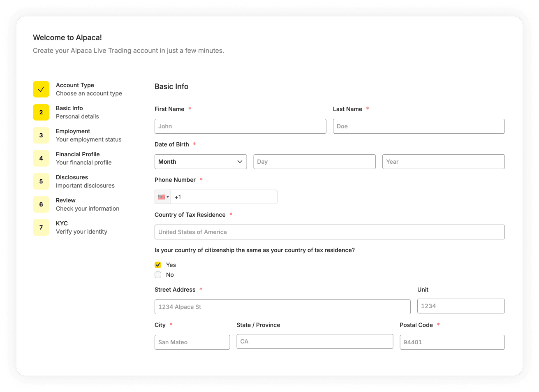Viewport: 539px width, 392px height.
Task: Click the 'Phone Number' label
Action: pyautogui.click(x=175, y=180)
